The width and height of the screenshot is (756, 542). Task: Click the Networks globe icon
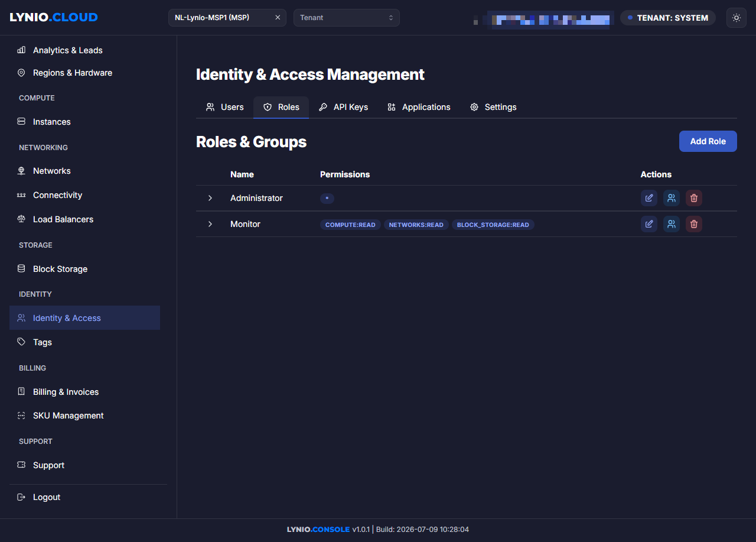pos(21,171)
